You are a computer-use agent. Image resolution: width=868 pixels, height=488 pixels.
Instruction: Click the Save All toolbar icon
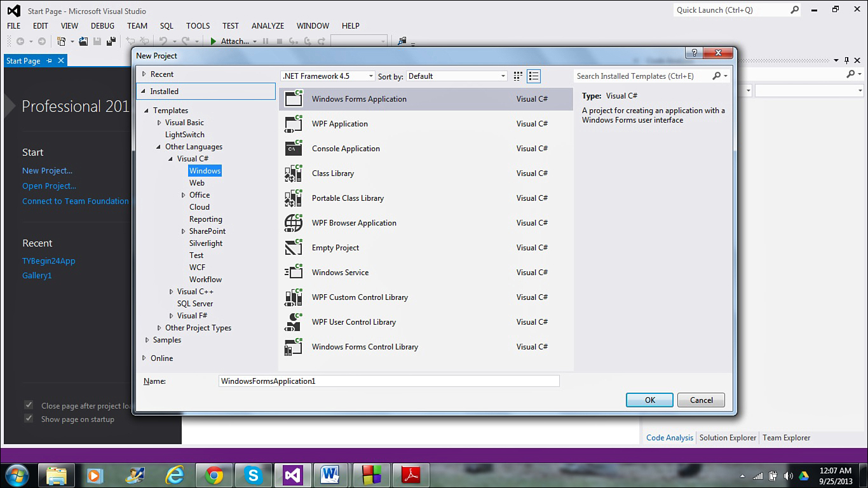[x=111, y=41]
